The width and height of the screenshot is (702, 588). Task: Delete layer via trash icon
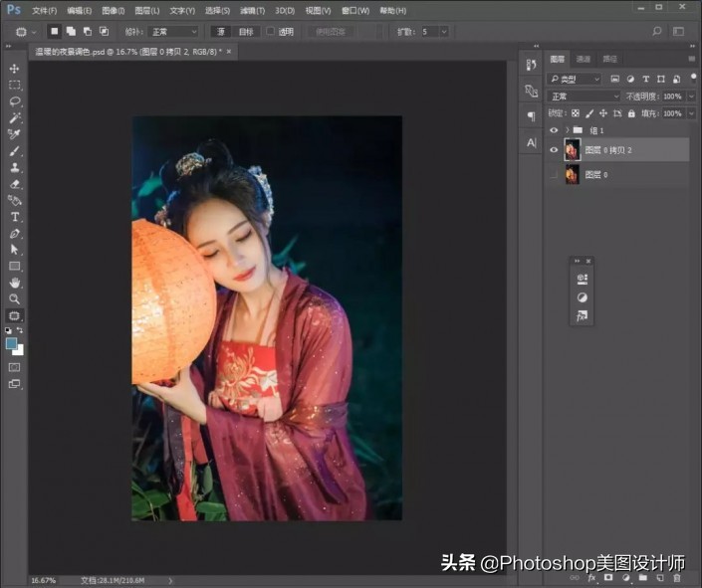[676, 578]
